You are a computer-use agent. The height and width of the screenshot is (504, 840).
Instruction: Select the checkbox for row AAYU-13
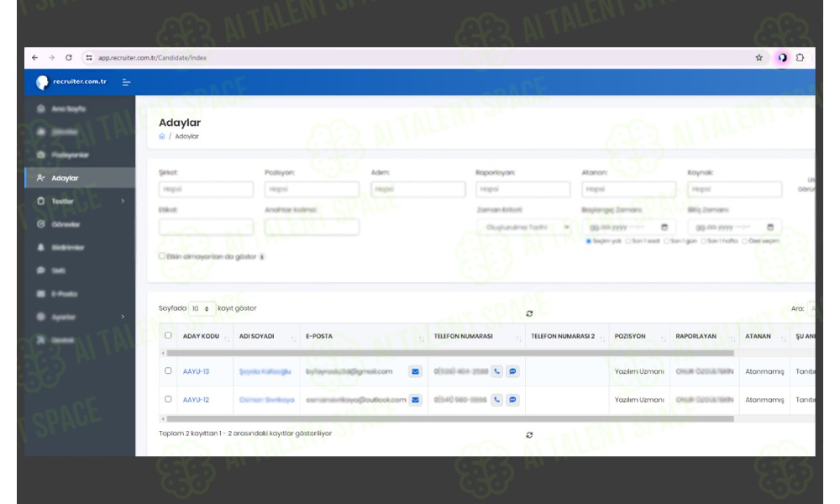[168, 370]
